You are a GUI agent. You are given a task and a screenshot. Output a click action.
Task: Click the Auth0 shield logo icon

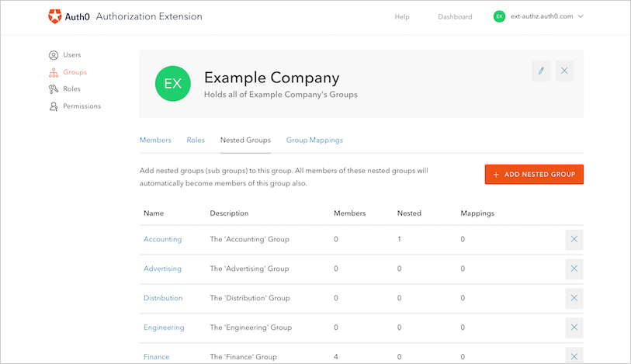coord(55,16)
